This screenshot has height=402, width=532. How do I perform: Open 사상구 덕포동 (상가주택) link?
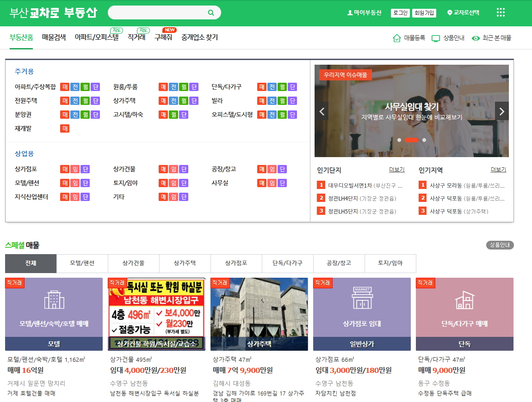point(459,211)
